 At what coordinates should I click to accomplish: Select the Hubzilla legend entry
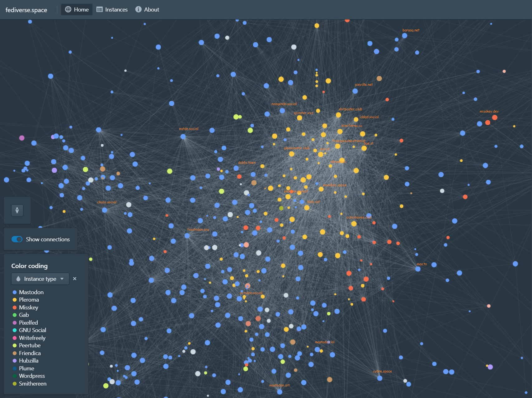pyautogui.click(x=26, y=361)
